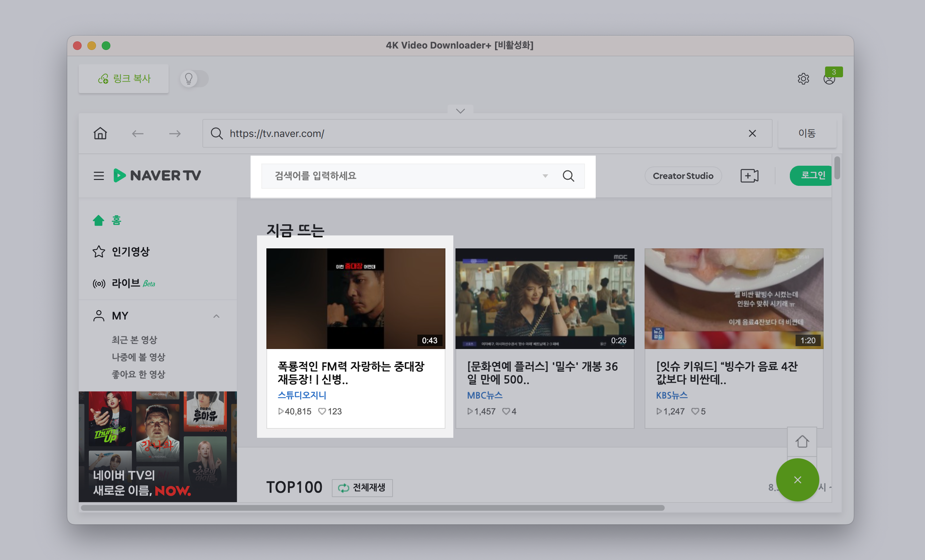Open 나중에 볼 영상
Screen dimensions: 925x560
point(138,357)
